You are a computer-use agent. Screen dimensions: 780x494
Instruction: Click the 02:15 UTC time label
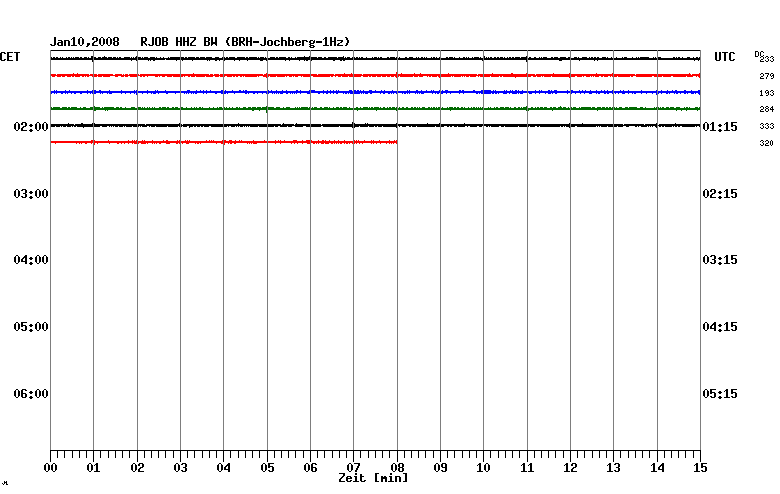click(720, 194)
